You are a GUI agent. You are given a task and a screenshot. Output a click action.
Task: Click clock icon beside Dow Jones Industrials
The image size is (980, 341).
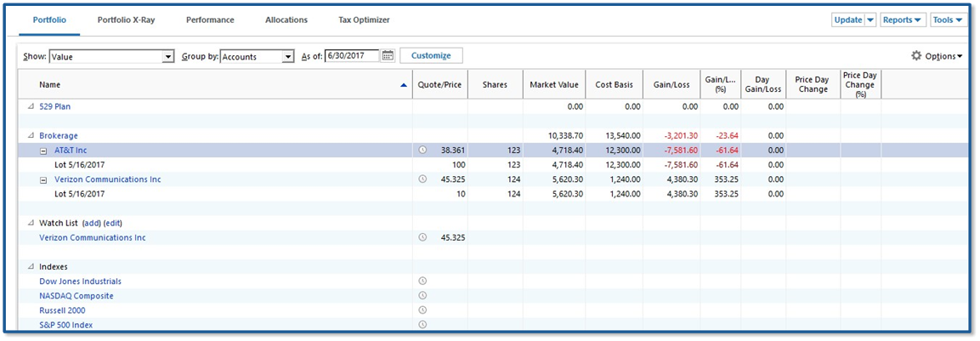(x=422, y=281)
